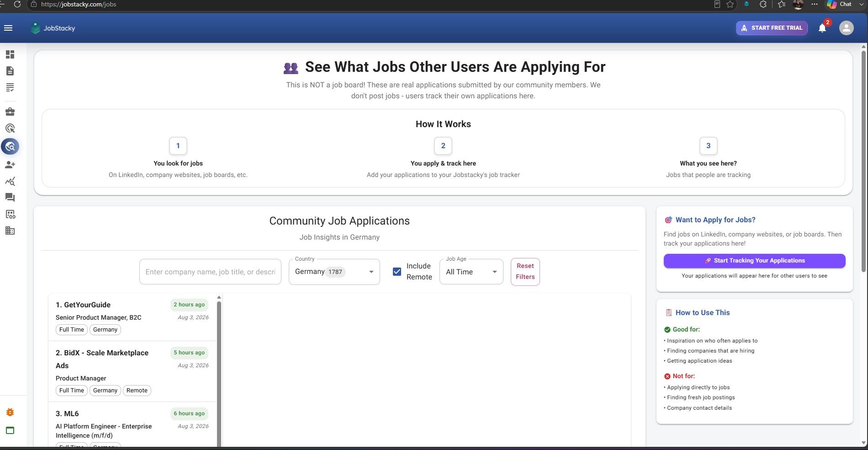Click the JobStacky browser extension icon
This screenshot has height=450, width=868.
pos(746,4)
